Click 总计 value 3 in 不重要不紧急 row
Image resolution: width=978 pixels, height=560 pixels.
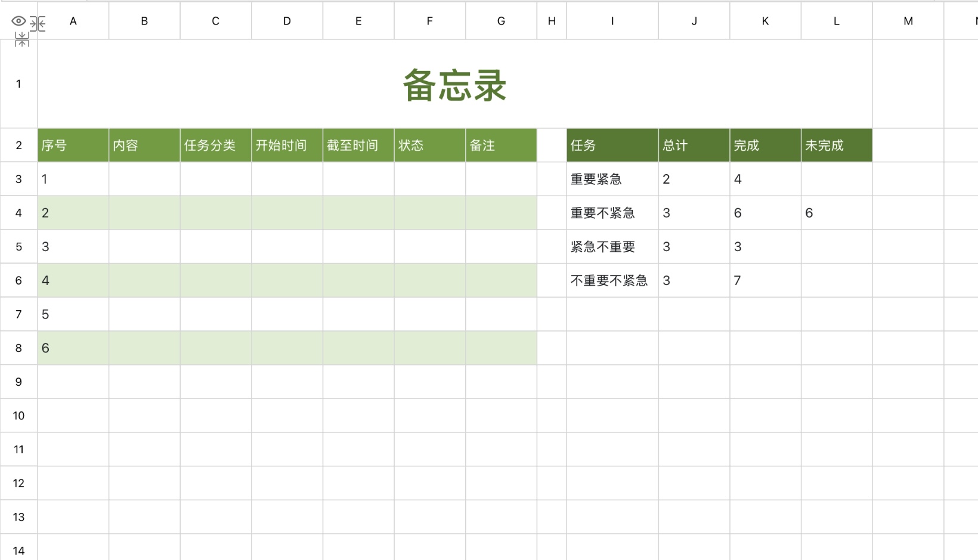[694, 280]
